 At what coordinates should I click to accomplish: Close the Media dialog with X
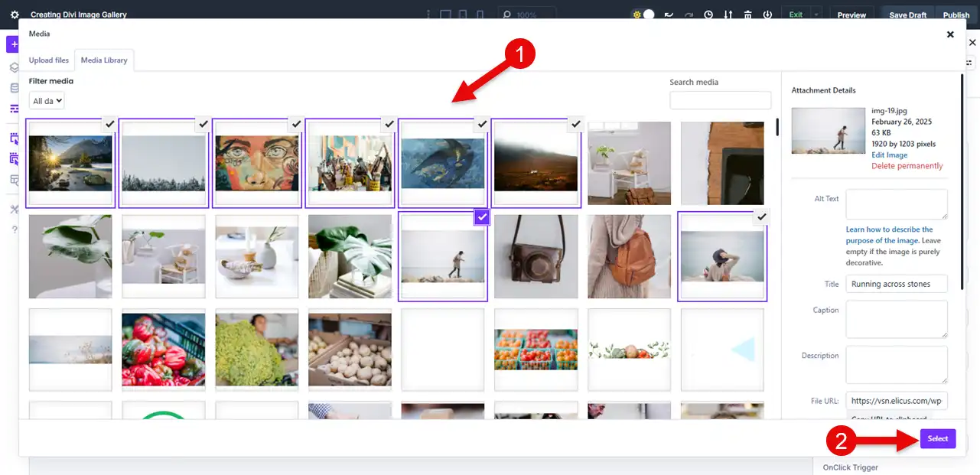pyautogui.click(x=950, y=34)
